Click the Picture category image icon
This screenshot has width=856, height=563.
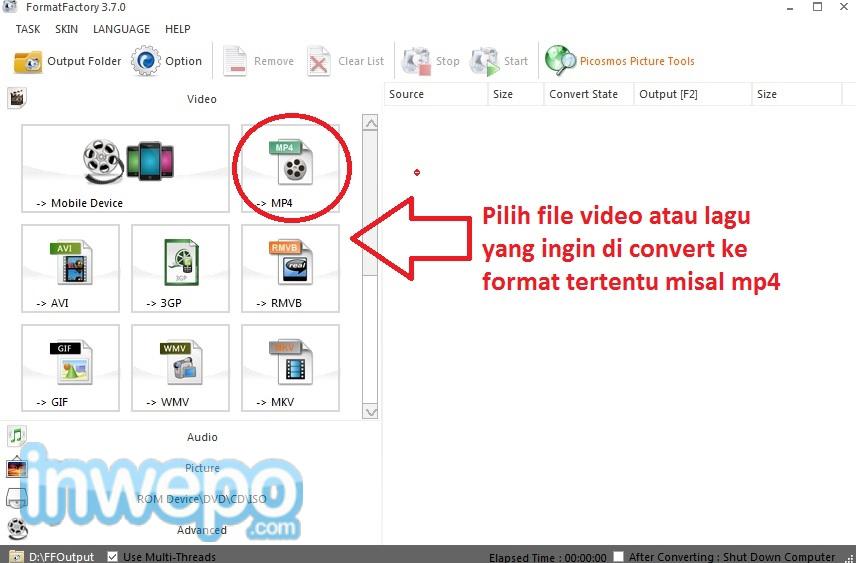click(17, 467)
